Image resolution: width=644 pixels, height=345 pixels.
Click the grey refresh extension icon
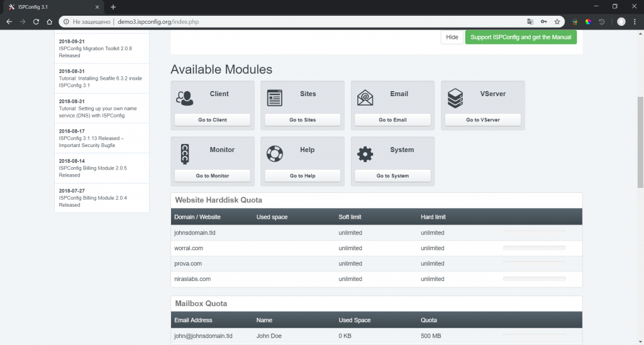(602, 22)
